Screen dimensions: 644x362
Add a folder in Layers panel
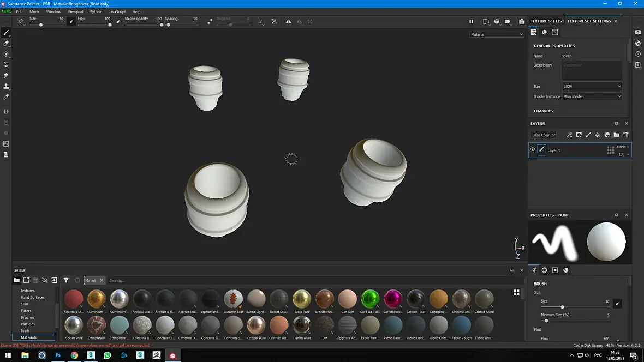click(617, 135)
